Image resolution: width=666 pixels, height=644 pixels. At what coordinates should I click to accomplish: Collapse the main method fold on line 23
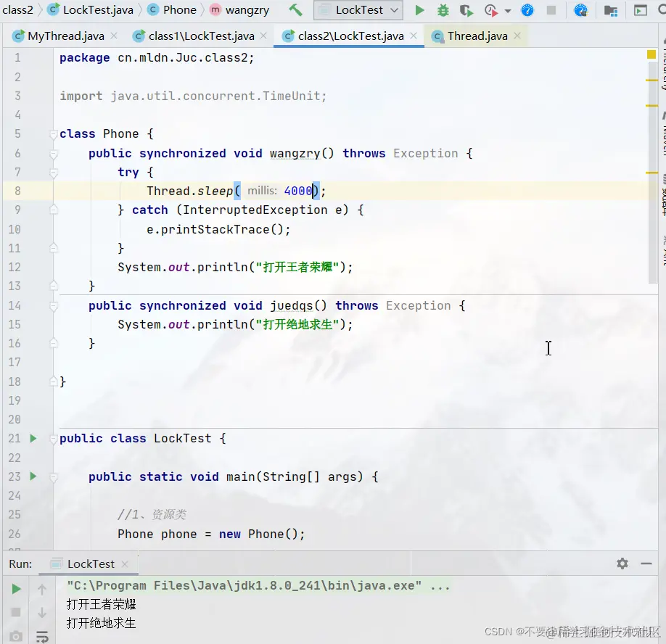click(54, 477)
